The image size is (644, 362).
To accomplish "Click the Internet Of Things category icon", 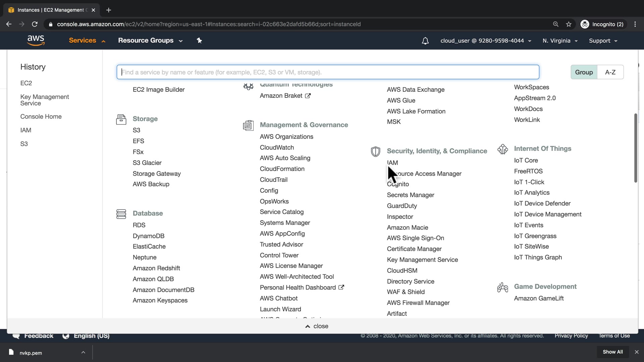I will (x=502, y=149).
